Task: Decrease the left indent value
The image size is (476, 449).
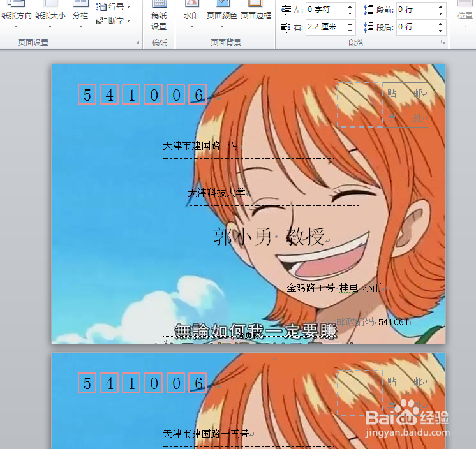Action: [350, 13]
